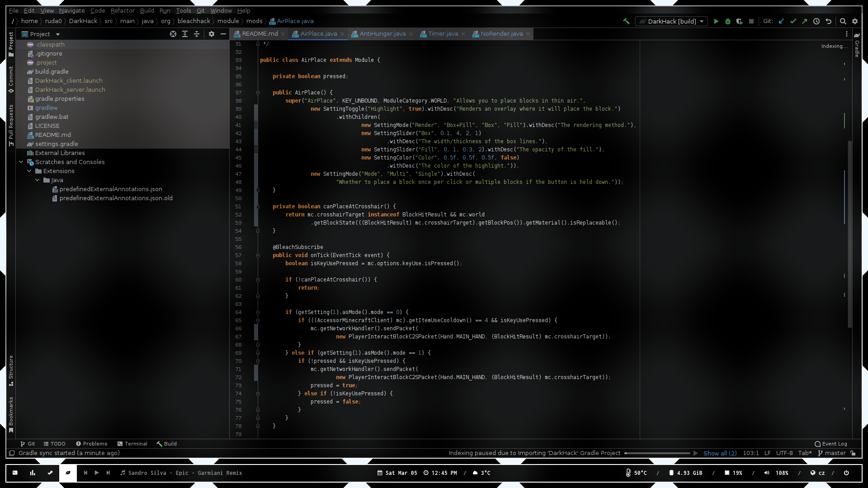
Task: Run DarkHack build with green play icon
Action: pos(716,21)
